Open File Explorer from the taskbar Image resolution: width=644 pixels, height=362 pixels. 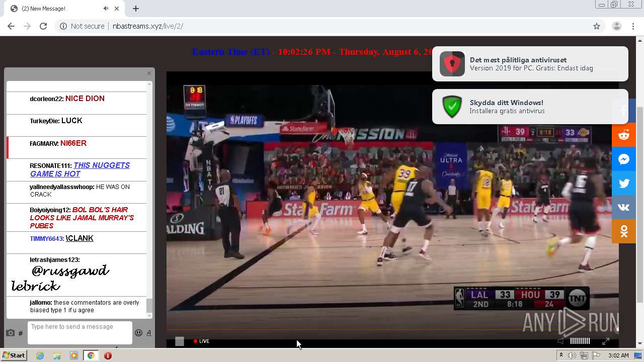(x=57, y=355)
